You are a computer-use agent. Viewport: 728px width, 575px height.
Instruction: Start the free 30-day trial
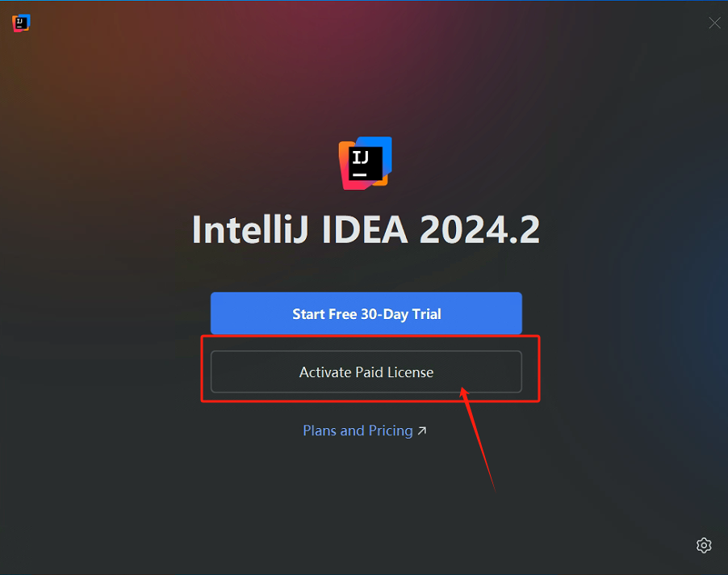click(x=366, y=313)
